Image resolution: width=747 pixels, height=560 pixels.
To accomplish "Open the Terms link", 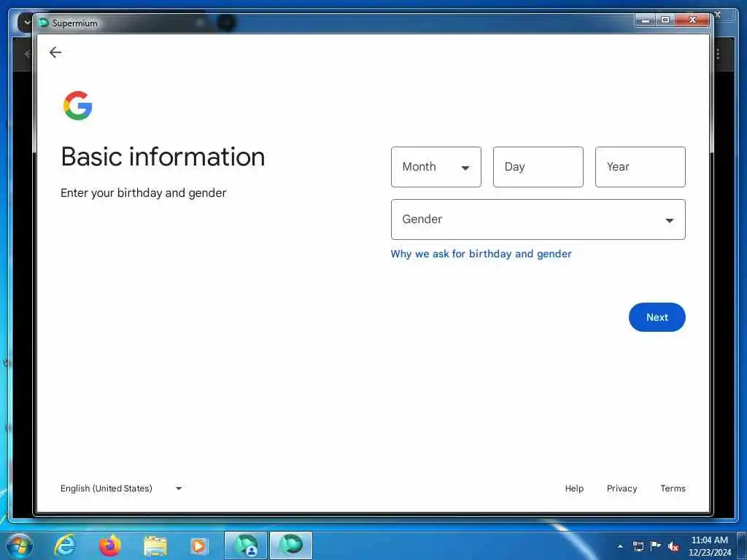I will (673, 488).
